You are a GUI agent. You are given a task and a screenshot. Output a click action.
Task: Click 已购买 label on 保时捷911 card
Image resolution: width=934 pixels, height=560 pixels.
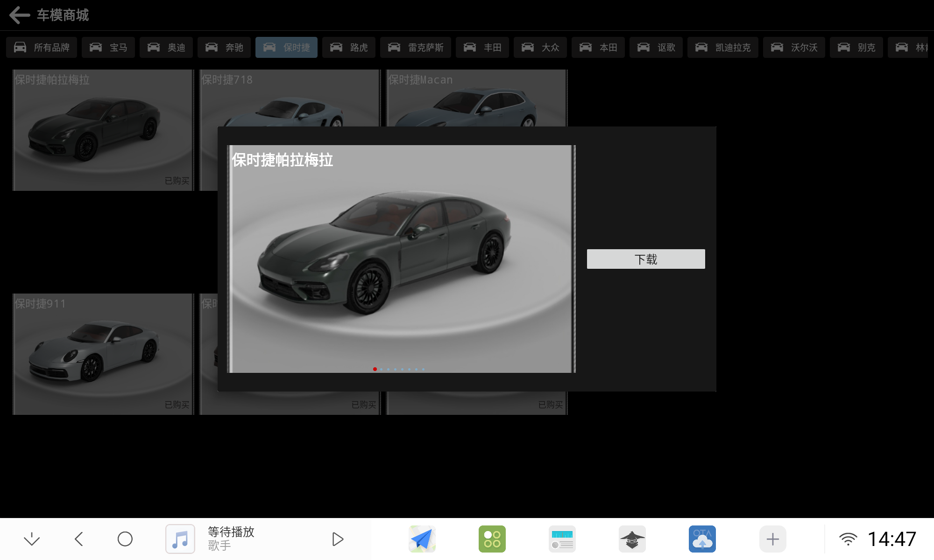point(177,405)
